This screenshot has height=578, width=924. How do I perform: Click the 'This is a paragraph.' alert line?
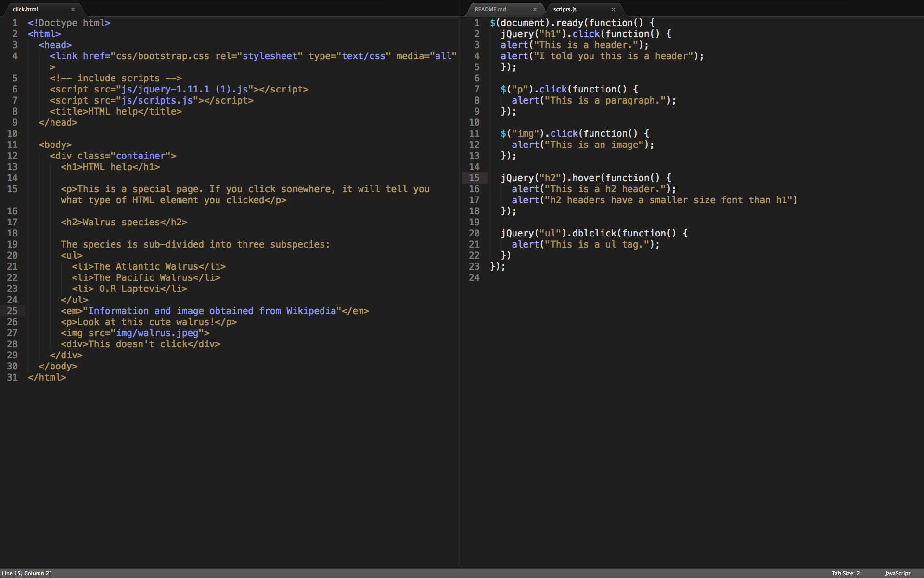(x=593, y=100)
